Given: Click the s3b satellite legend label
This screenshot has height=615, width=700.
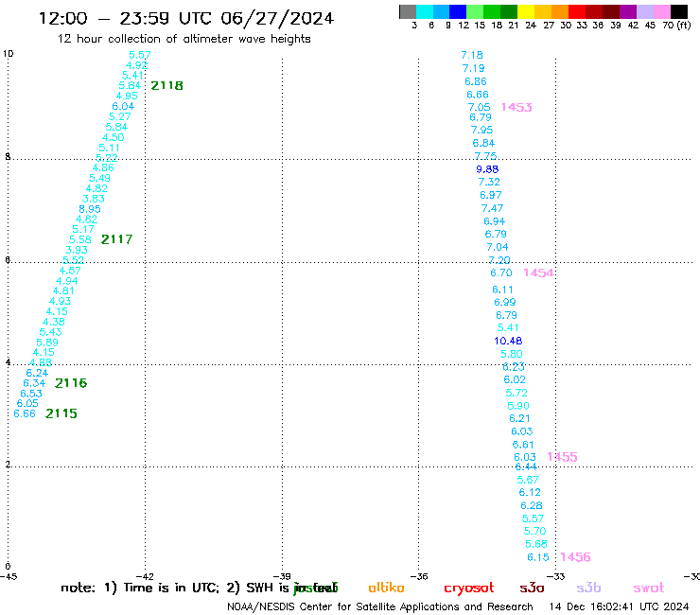Looking at the screenshot, I should tap(588, 588).
